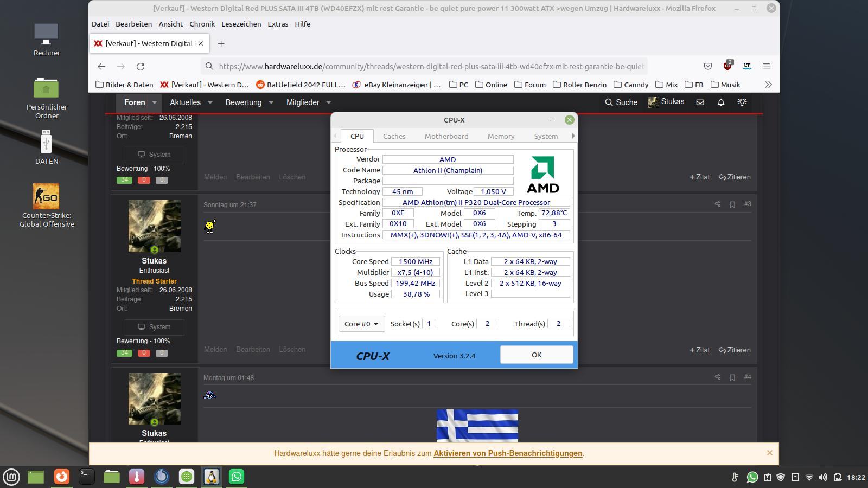Screen dimensions: 868x488
Task: Toggle the forum light/dark style bulb
Action: point(742,102)
